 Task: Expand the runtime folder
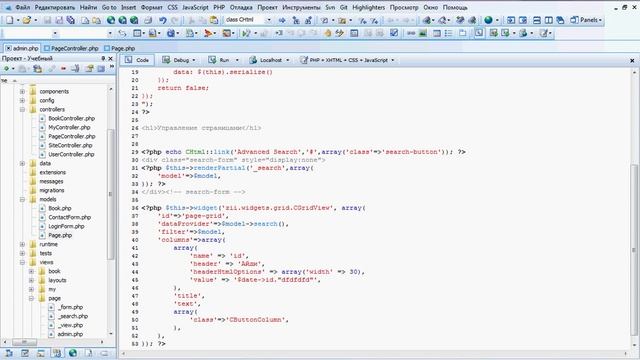click(22, 244)
